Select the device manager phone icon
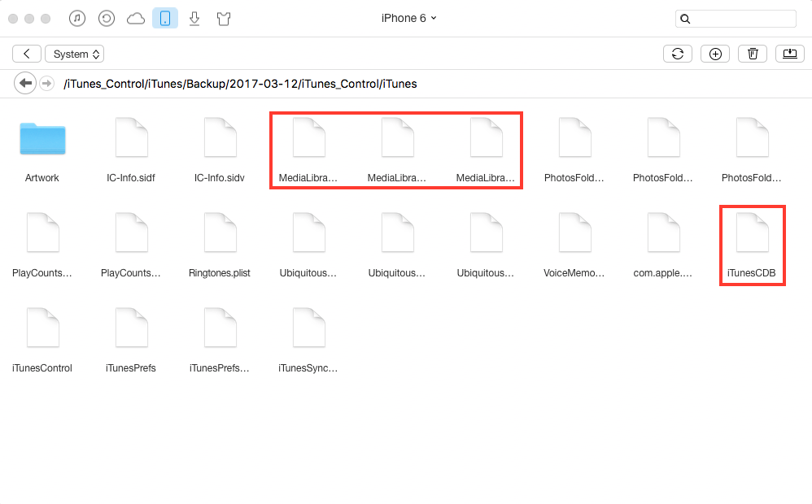Screen dimensions: 812x504 coord(165,19)
